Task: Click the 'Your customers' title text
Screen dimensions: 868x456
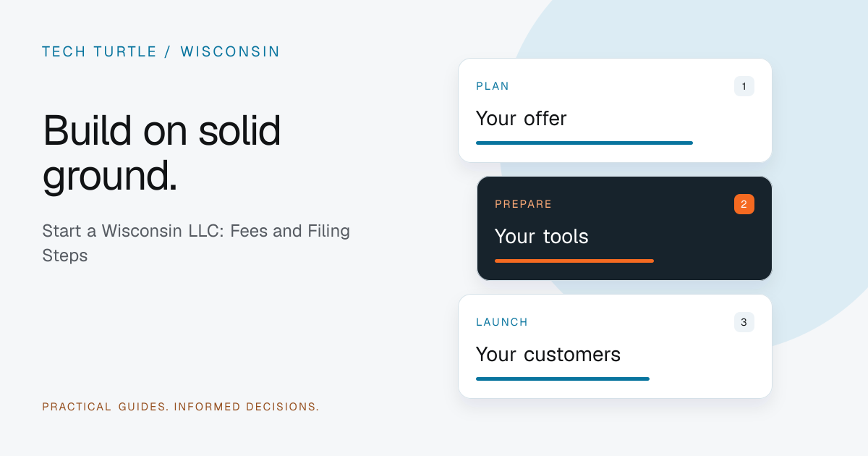Action: coord(548,354)
